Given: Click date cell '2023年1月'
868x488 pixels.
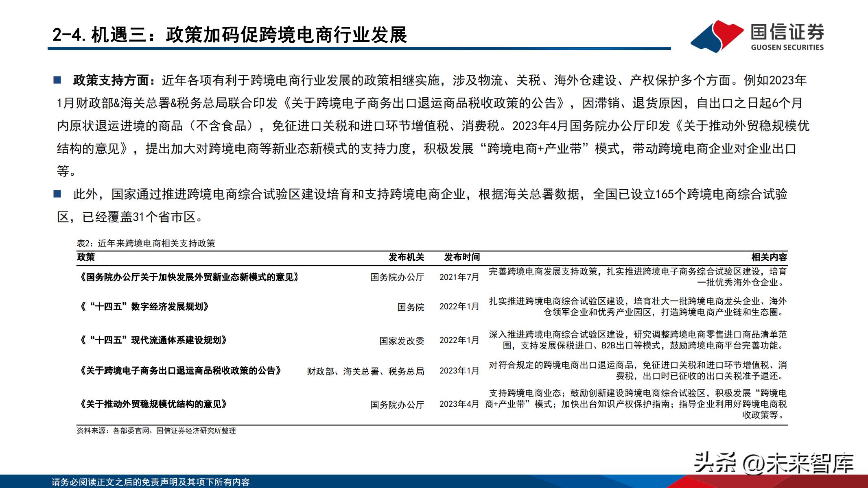Looking at the screenshot, I should pyautogui.click(x=459, y=371).
